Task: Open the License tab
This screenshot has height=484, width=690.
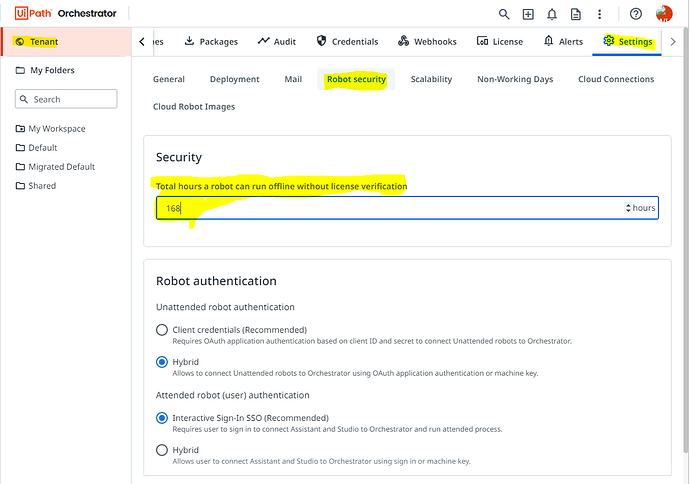Action: pyautogui.click(x=500, y=41)
